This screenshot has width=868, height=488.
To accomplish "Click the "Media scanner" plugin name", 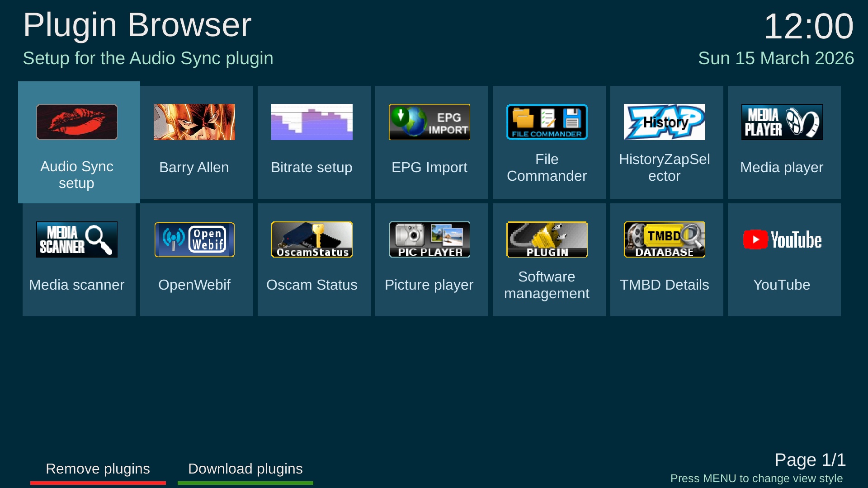I will (x=77, y=285).
